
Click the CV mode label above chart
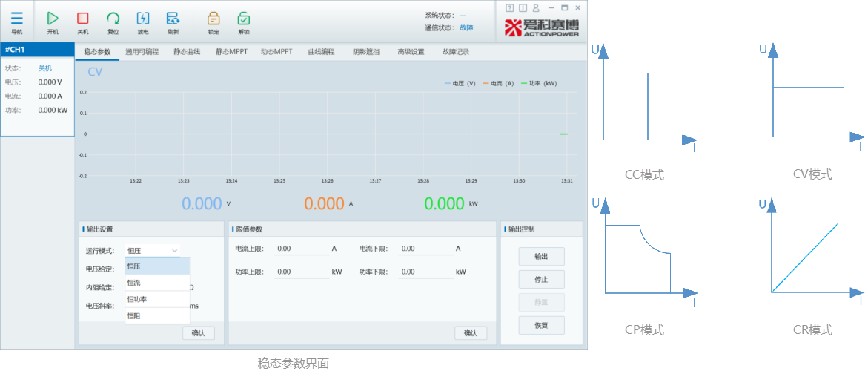click(x=95, y=72)
